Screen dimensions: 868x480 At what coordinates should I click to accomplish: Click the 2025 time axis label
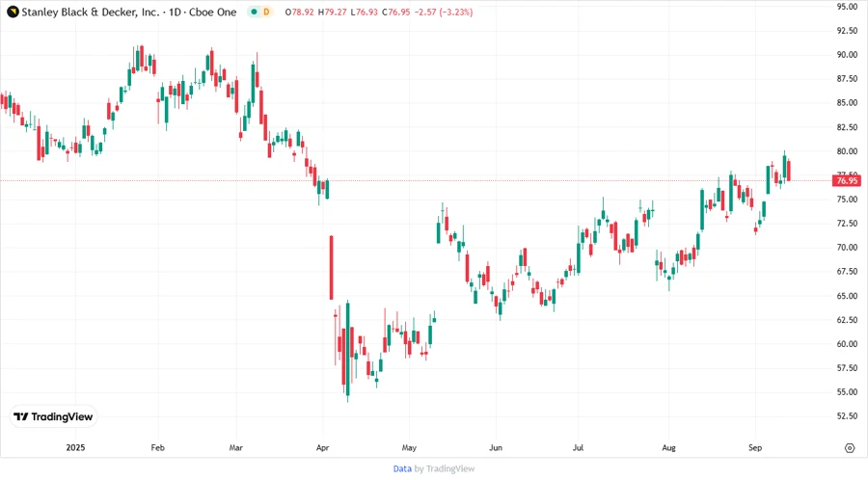(75, 447)
